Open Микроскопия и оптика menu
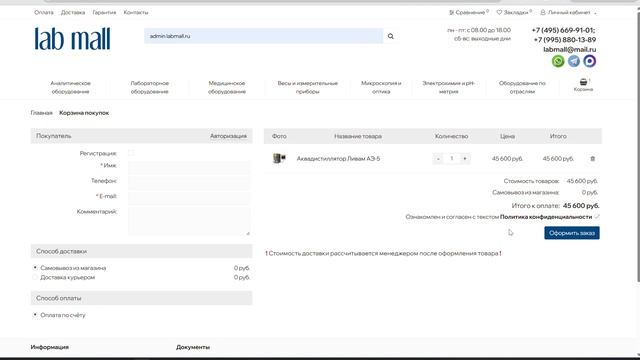 pos(381,87)
